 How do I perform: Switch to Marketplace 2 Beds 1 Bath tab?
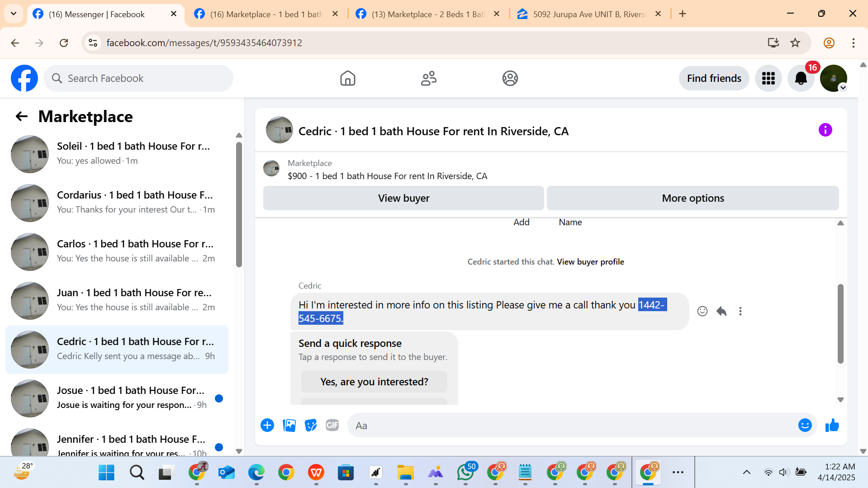click(428, 14)
